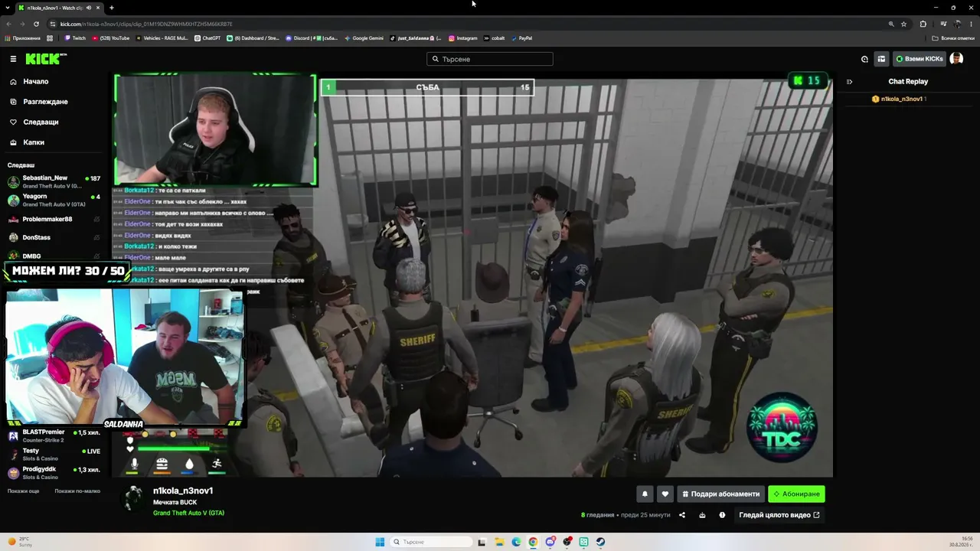Viewport: 980px width, 551px height.
Task: Open Steam from the taskbar
Action: pyautogui.click(x=601, y=543)
